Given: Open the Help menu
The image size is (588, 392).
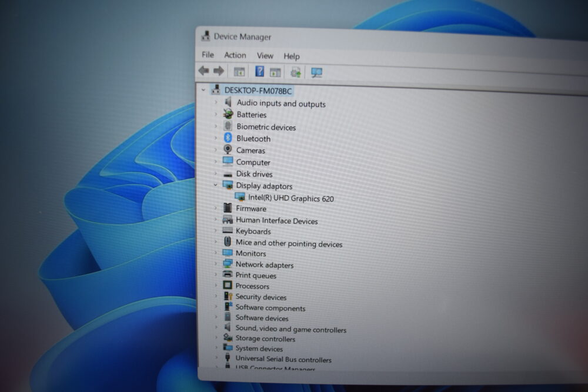Looking at the screenshot, I should [292, 56].
